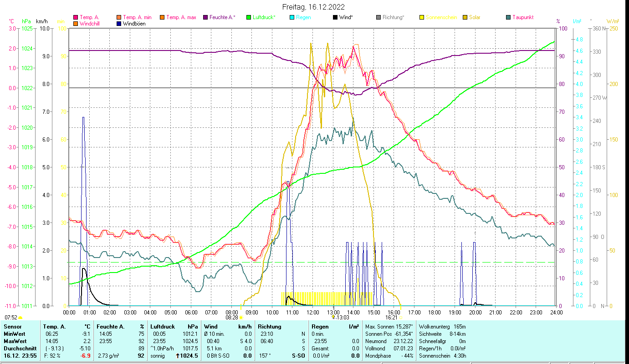629x364 pixels.
Task: Click the minimum temperature value -9.1
Action: [x=85, y=334]
